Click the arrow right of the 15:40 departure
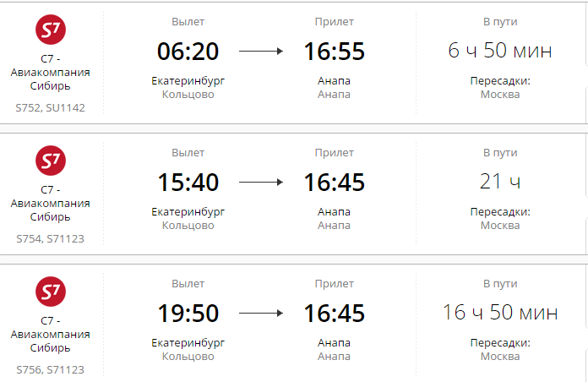The height and width of the screenshot is (382, 588). [x=261, y=183]
